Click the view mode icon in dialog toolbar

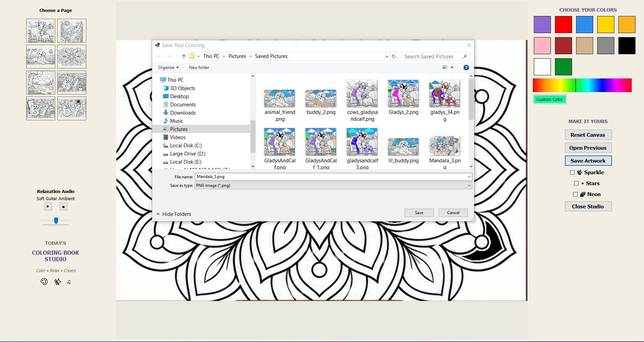pyautogui.click(x=445, y=68)
